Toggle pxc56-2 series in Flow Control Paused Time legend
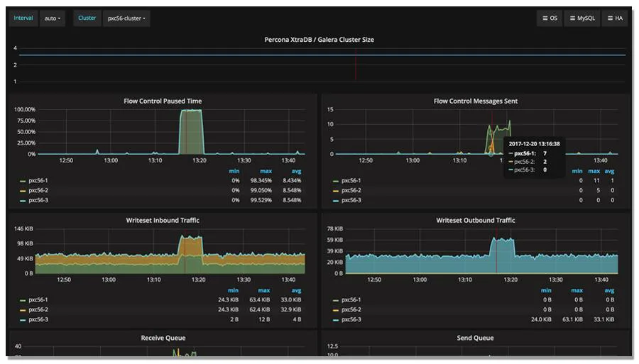639x364 pixels. pyautogui.click(x=38, y=190)
